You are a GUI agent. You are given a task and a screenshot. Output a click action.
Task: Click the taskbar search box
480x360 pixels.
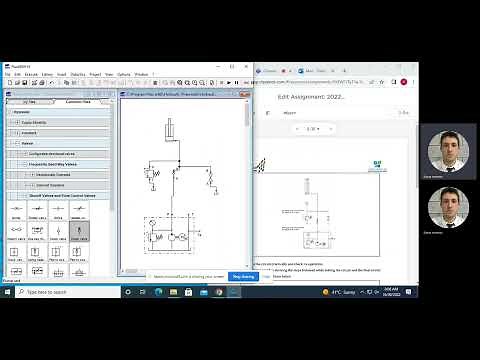point(68,292)
